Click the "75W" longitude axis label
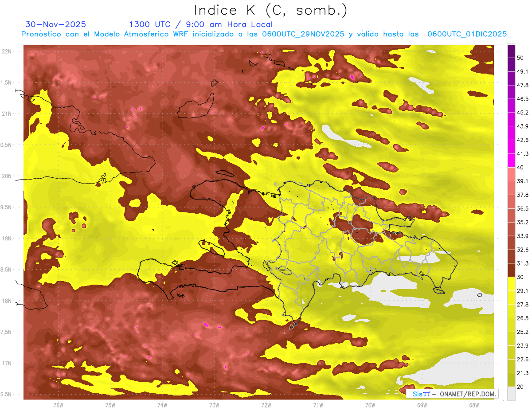532x411 pixels. (x=110, y=405)
